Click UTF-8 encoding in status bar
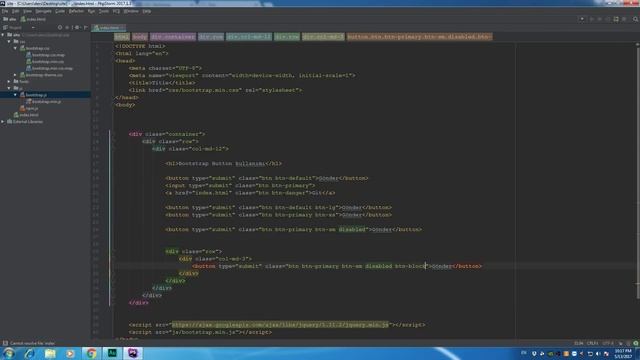 coord(607,344)
